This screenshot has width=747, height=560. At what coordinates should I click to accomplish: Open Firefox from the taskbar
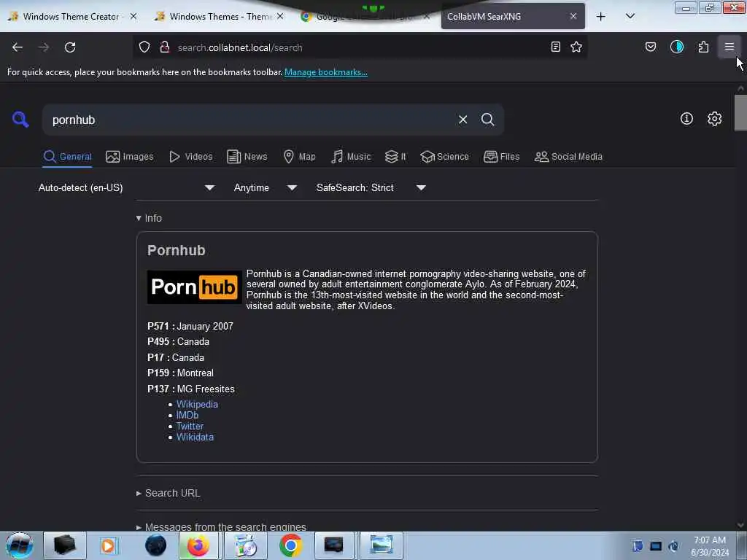point(198,545)
